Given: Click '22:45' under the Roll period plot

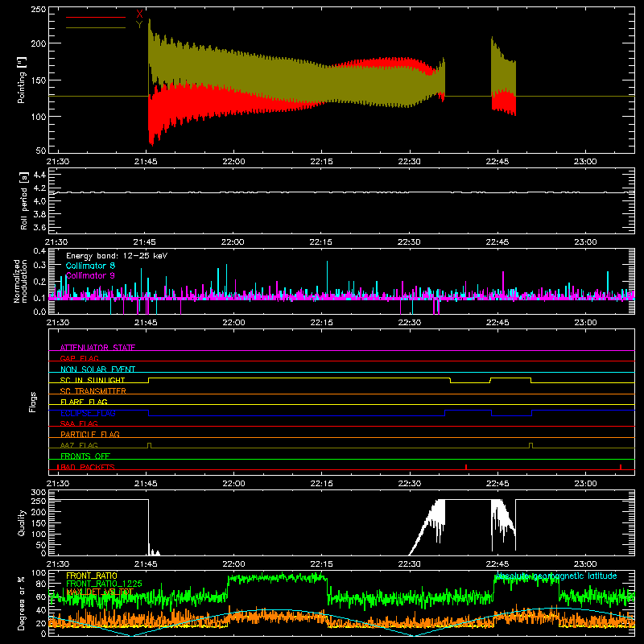Looking at the screenshot, I should (497, 242).
